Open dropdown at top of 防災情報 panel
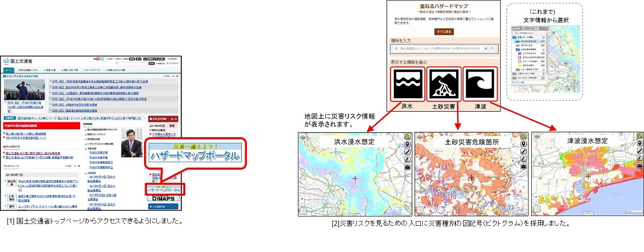The width and height of the screenshot is (644, 252). (x=530, y=29)
